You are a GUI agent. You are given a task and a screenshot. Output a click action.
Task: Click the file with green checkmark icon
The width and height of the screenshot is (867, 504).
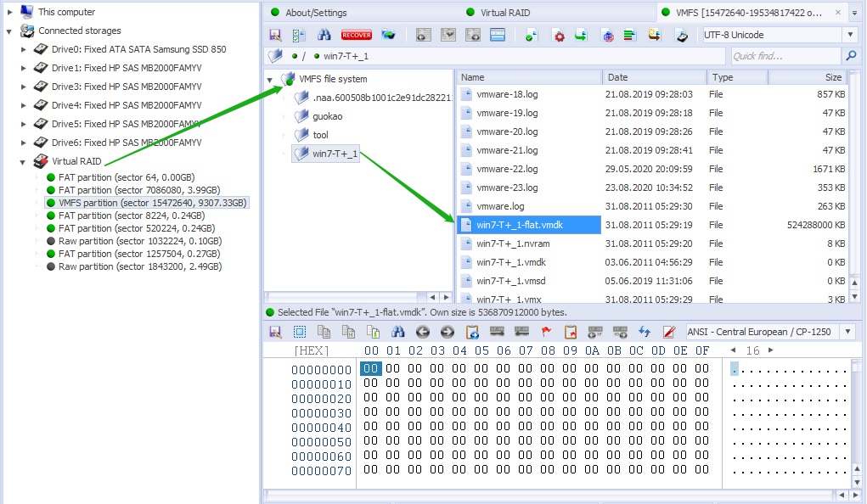coord(532,36)
